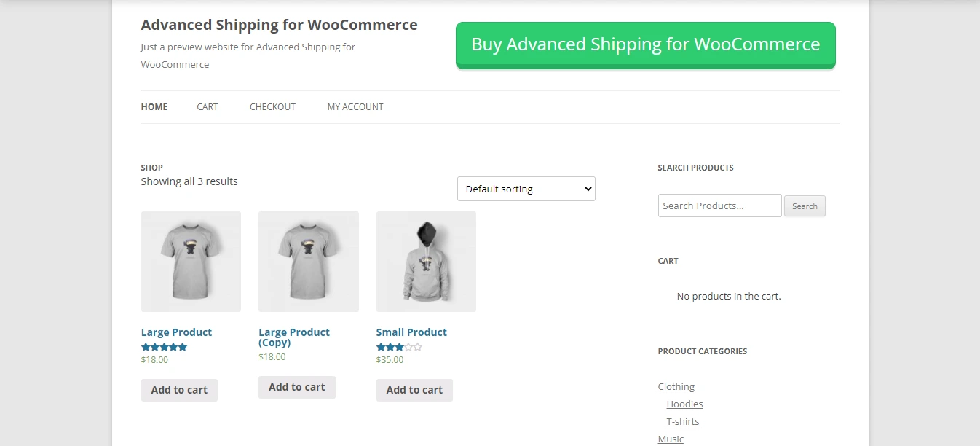Add Large Product (Copy) to cart
This screenshot has width=980, height=446.
coord(296,387)
